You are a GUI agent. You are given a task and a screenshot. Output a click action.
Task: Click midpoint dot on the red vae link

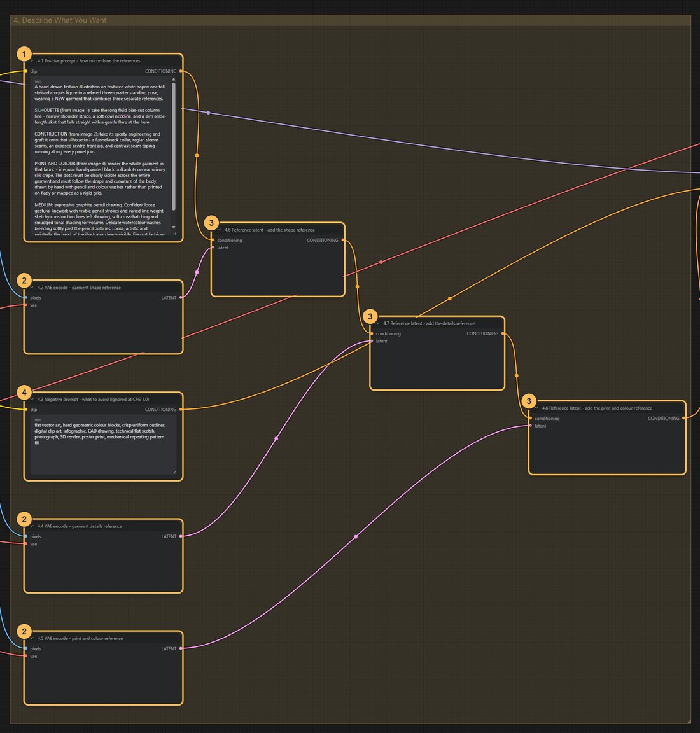381,262
